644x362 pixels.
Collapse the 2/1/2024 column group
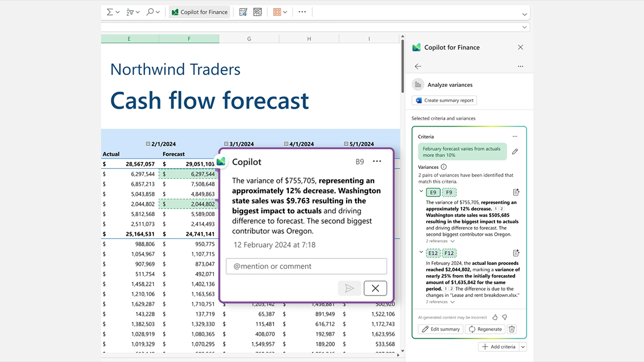(148, 144)
